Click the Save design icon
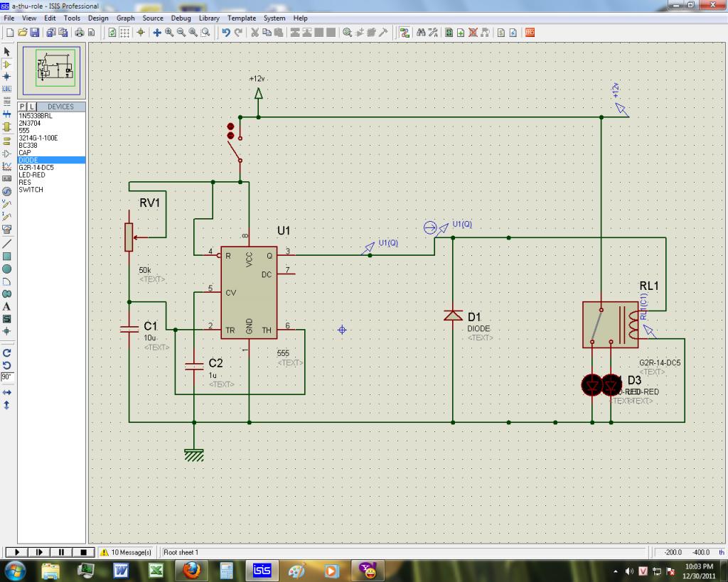 pyautogui.click(x=35, y=32)
